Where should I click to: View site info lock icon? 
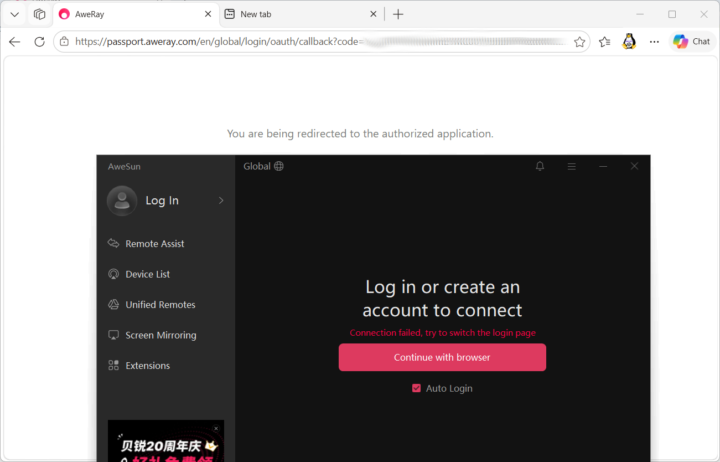click(64, 42)
